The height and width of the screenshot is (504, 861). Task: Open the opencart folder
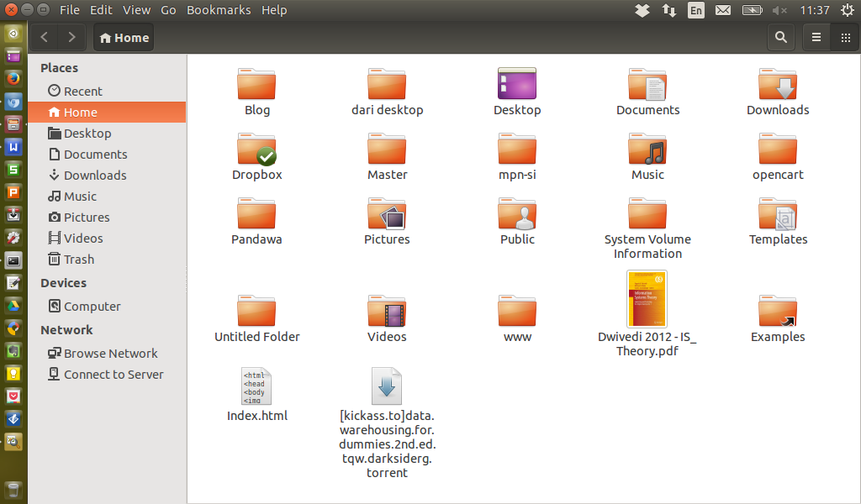(x=777, y=150)
